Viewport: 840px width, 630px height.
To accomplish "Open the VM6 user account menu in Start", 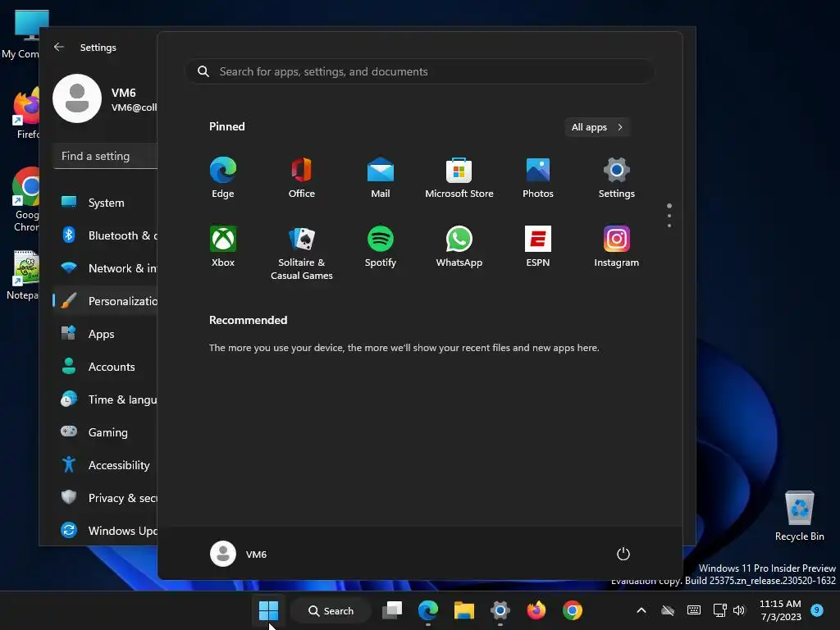I will point(239,554).
